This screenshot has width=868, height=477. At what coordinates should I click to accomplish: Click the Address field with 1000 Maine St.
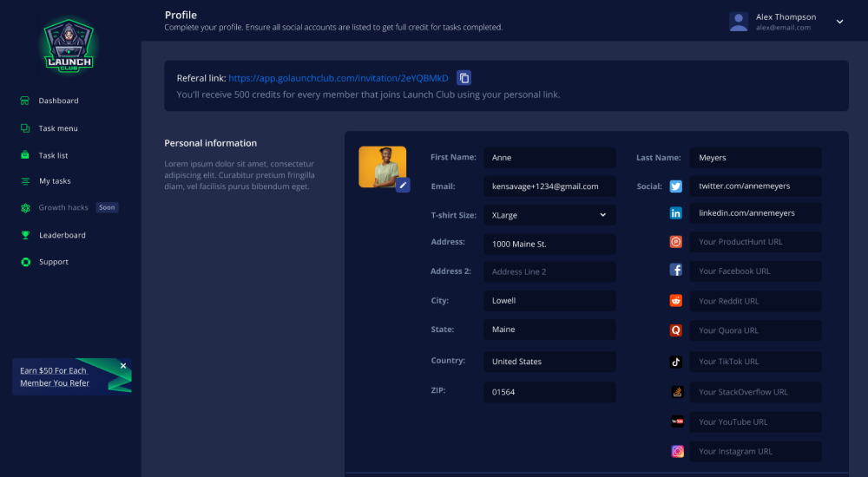coord(549,244)
